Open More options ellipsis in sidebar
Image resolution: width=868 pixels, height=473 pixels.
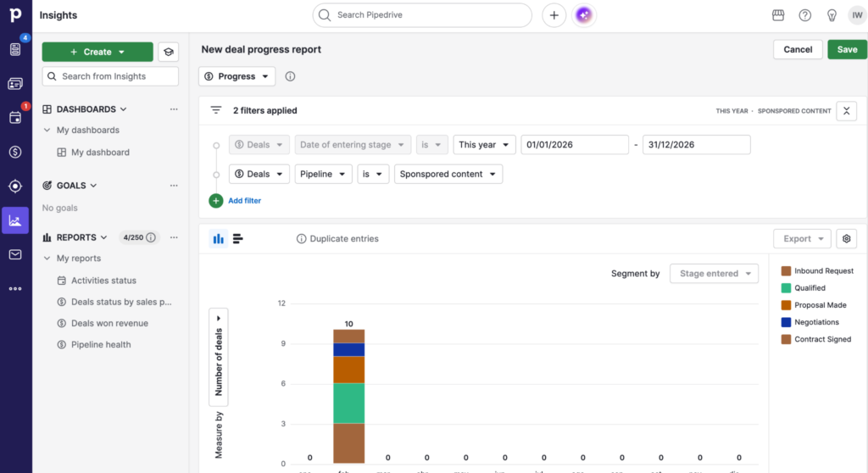(x=15, y=288)
